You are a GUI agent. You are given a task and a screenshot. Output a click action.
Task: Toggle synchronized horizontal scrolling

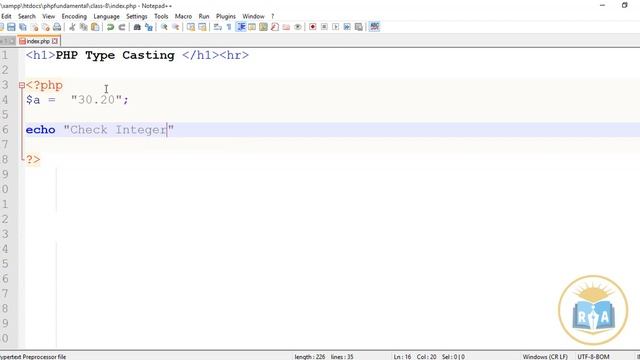202,27
